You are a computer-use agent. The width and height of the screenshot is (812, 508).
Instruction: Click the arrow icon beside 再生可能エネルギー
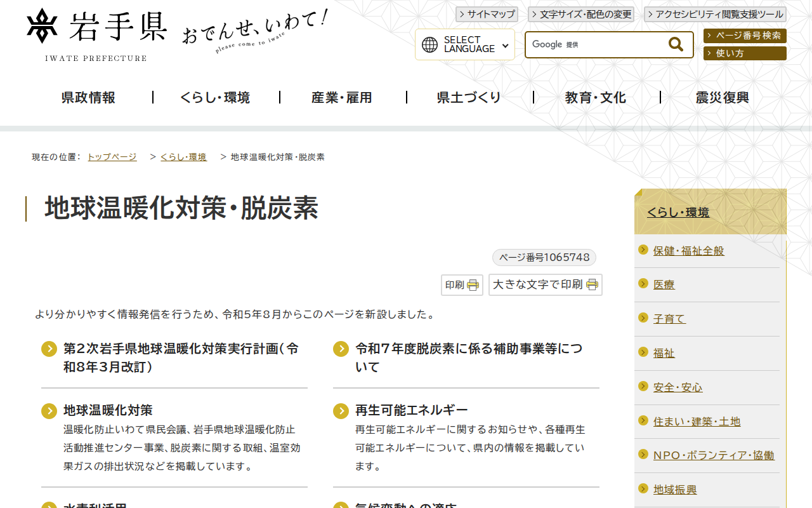tap(340, 411)
